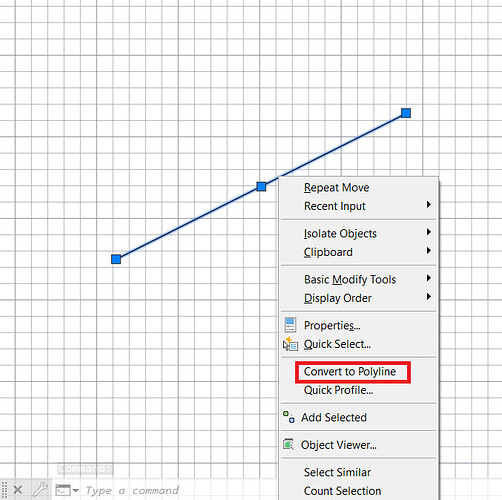
Task: Click the command prompt icon
Action: point(63,490)
